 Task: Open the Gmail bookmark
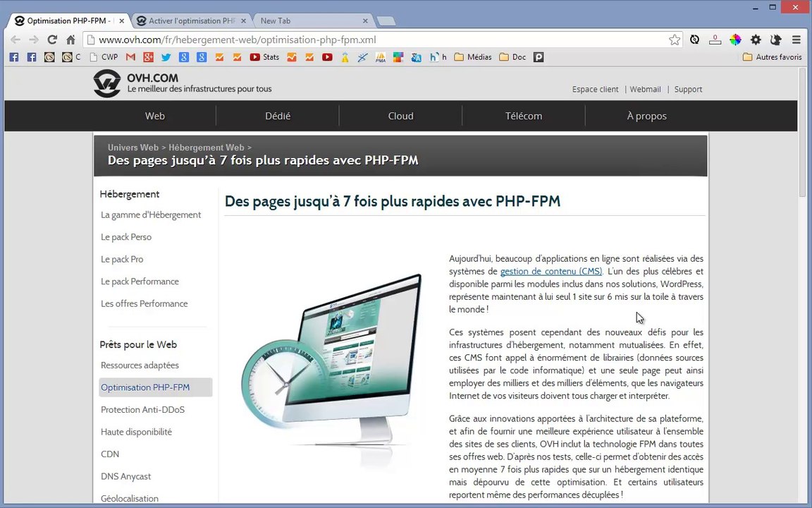click(130, 57)
